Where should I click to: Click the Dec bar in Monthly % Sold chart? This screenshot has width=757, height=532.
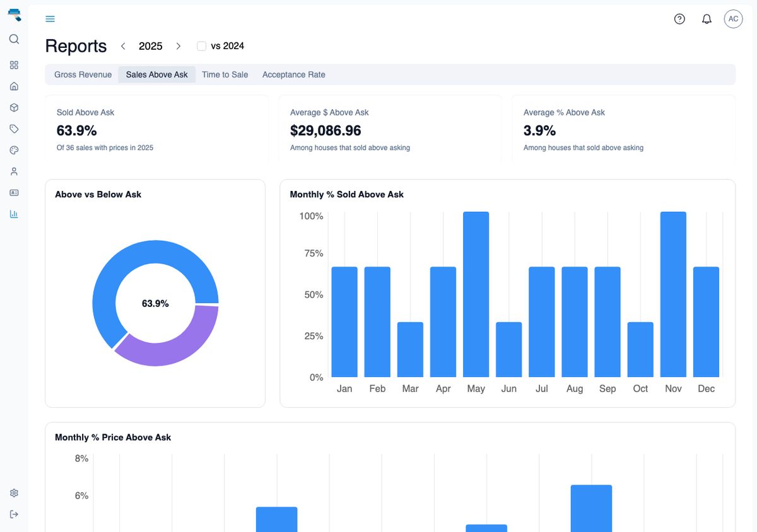click(707, 322)
